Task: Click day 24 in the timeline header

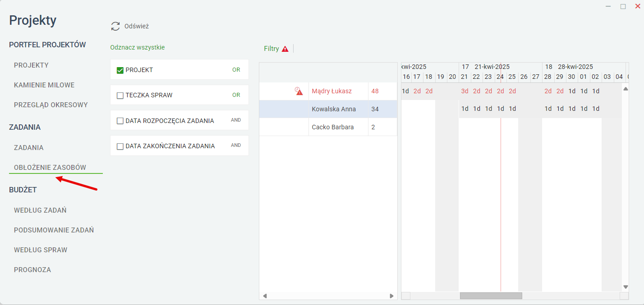Action: click(500, 77)
